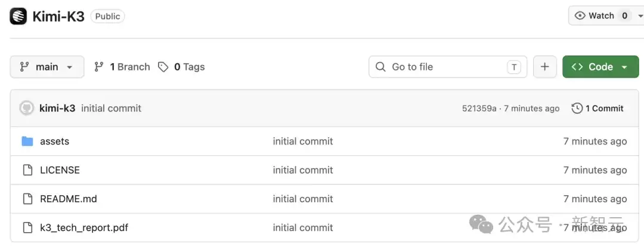Expand the green Code dropdown button
The width and height of the screenshot is (644, 250).
(x=600, y=67)
